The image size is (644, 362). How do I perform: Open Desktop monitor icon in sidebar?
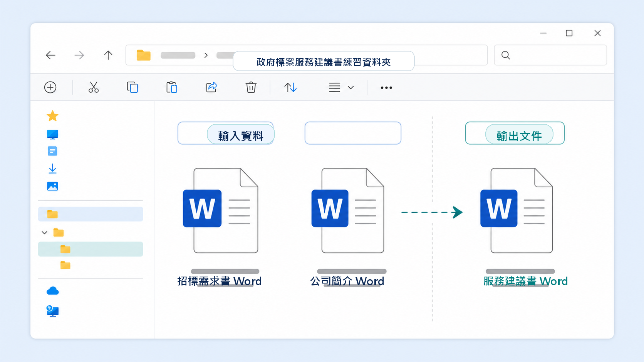point(52,134)
